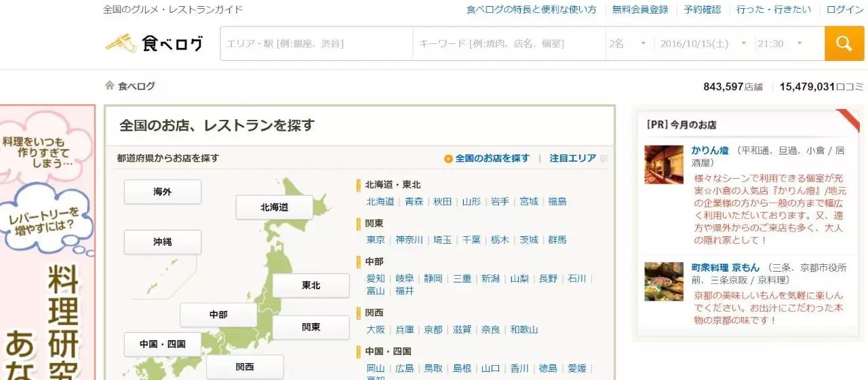Open the 石川 prefecture link

tap(576, 278)
